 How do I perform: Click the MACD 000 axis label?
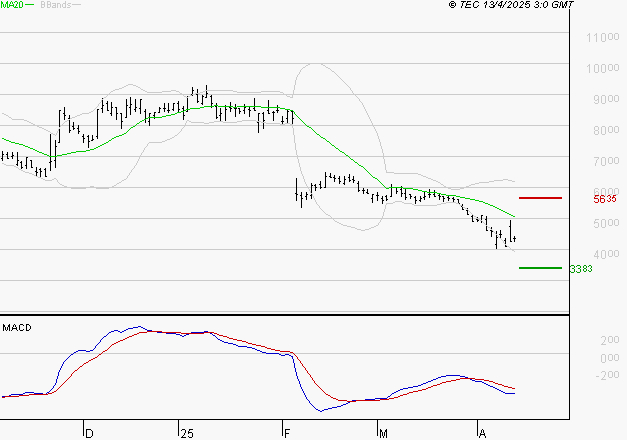(x=610, y=358)
